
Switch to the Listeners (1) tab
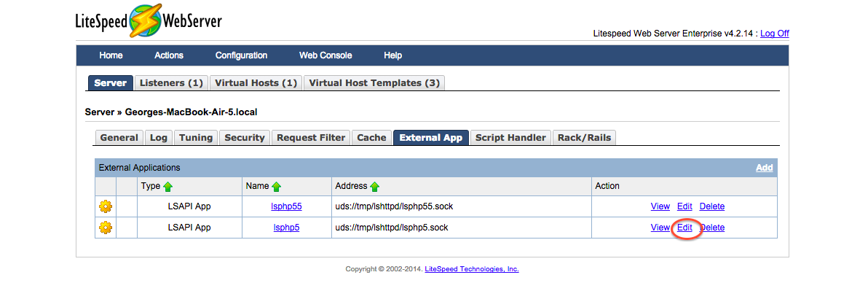(172, 83)
